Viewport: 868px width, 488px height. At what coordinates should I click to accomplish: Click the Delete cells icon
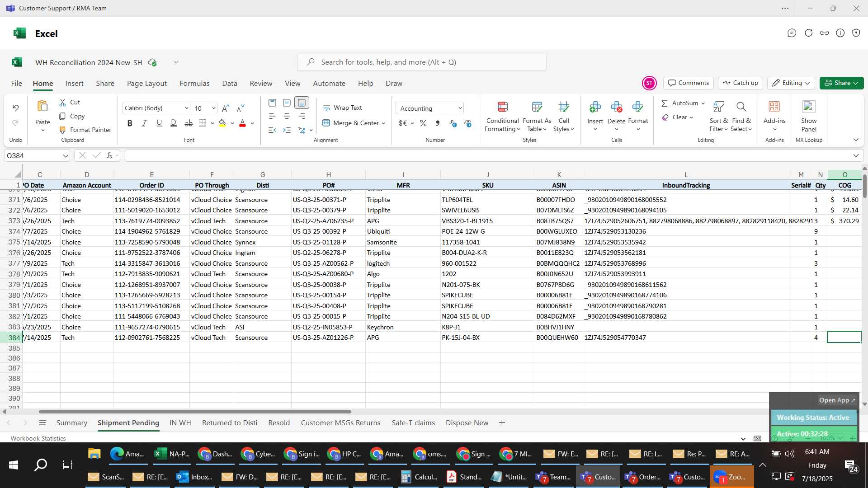coord(616,107)
